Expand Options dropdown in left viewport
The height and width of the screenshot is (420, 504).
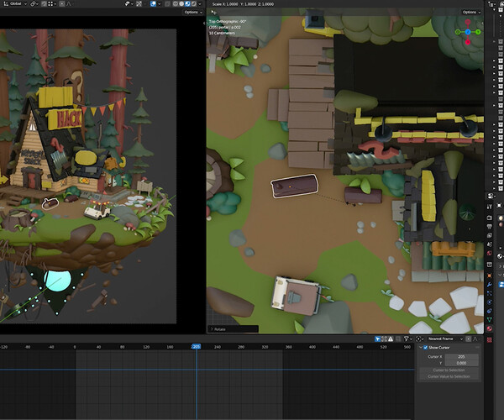coord(191,13)
